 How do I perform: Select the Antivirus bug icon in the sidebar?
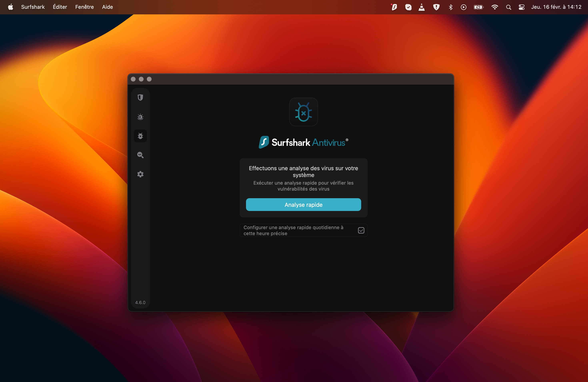click(x=140, y=136)
